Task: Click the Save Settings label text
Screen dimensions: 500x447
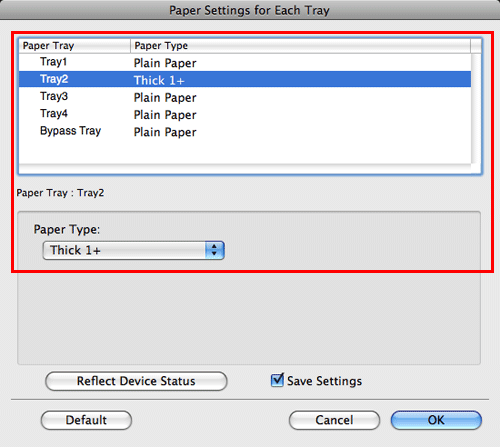Action: click(324, 381)
